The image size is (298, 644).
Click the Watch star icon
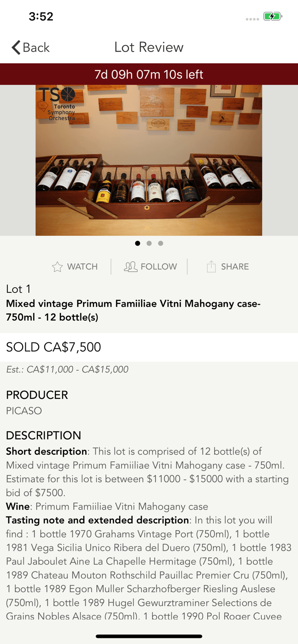pyautogui.click(x=57, y=267)
